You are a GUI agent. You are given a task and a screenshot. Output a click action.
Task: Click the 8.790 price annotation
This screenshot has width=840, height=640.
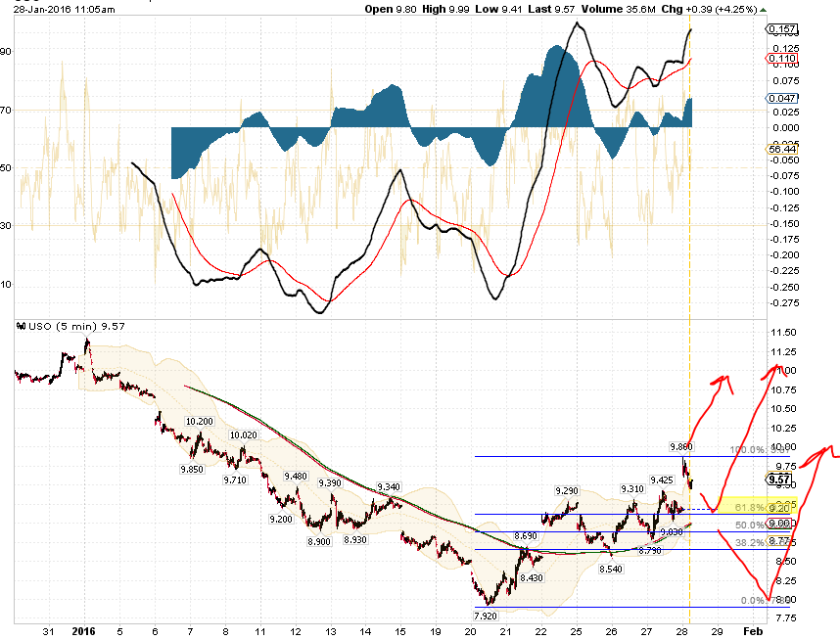pos(650,550)
